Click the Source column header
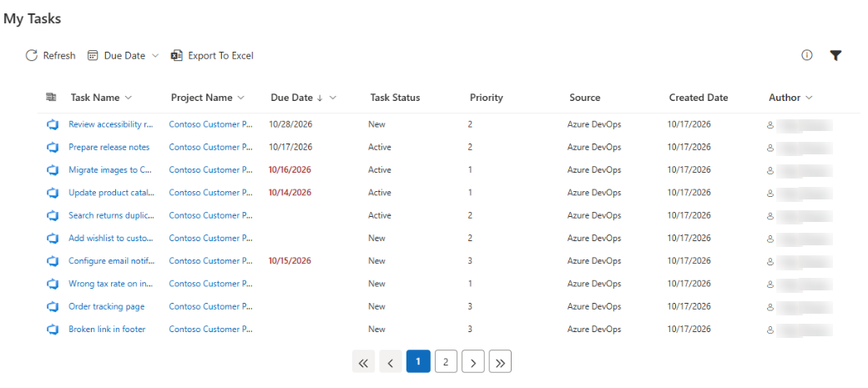Screen dimensions: 868x388 (x=584, y=98)
